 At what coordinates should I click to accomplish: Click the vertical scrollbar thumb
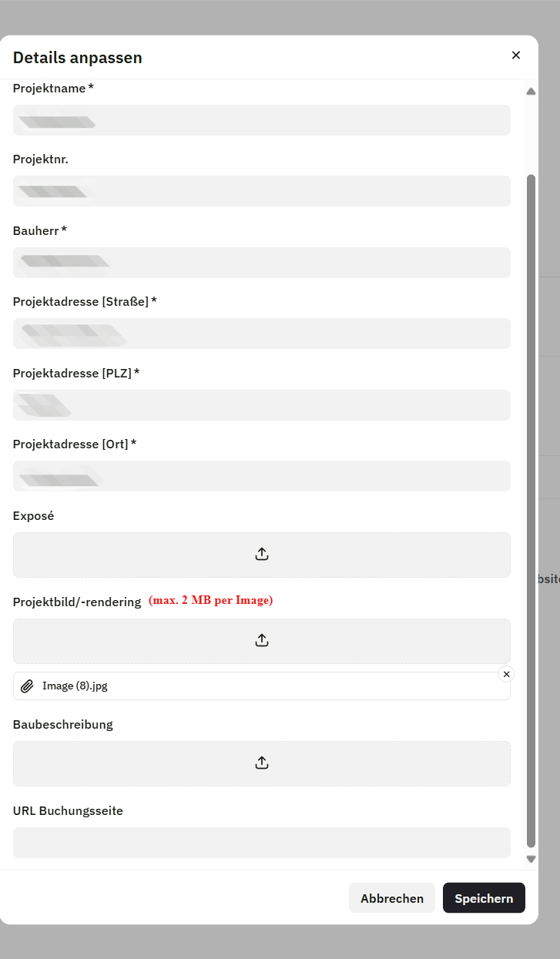point(530,508)
